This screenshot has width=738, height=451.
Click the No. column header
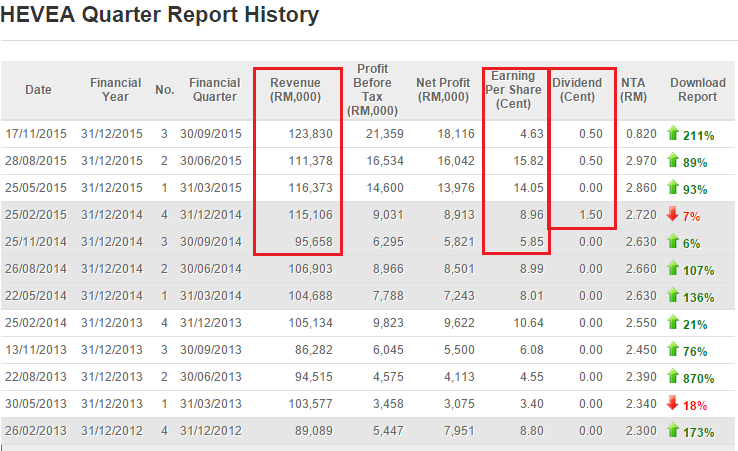point(165,89)
